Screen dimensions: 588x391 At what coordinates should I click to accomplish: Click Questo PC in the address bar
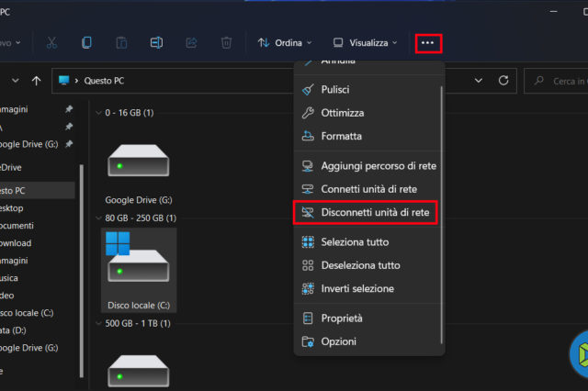[x=103, y=81]
